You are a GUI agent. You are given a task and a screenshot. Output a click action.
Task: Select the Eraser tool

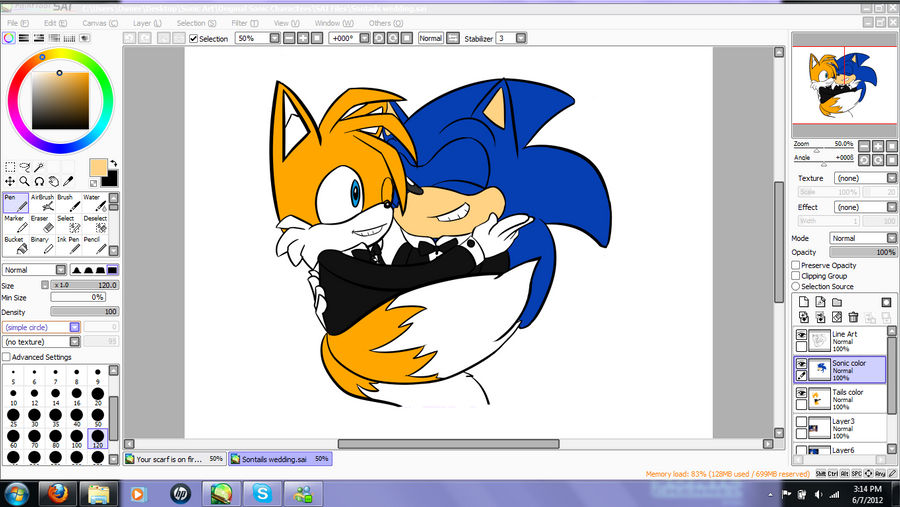pos(42,224)
